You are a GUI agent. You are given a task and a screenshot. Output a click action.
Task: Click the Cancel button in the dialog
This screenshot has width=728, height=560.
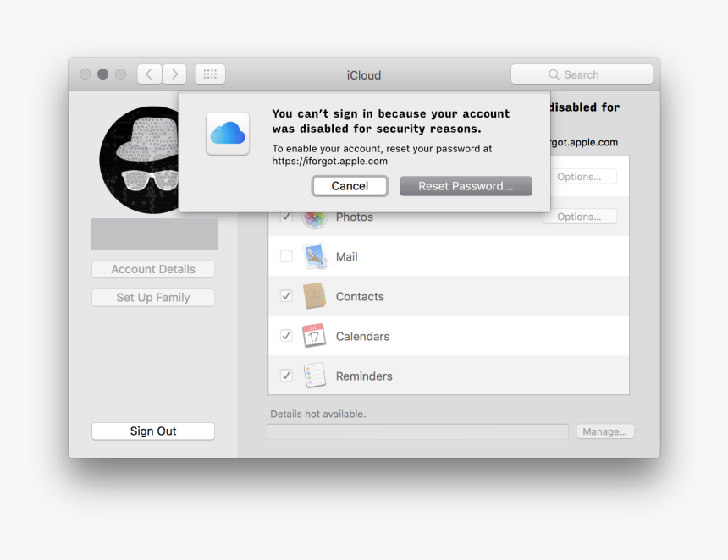coord(350,186)
